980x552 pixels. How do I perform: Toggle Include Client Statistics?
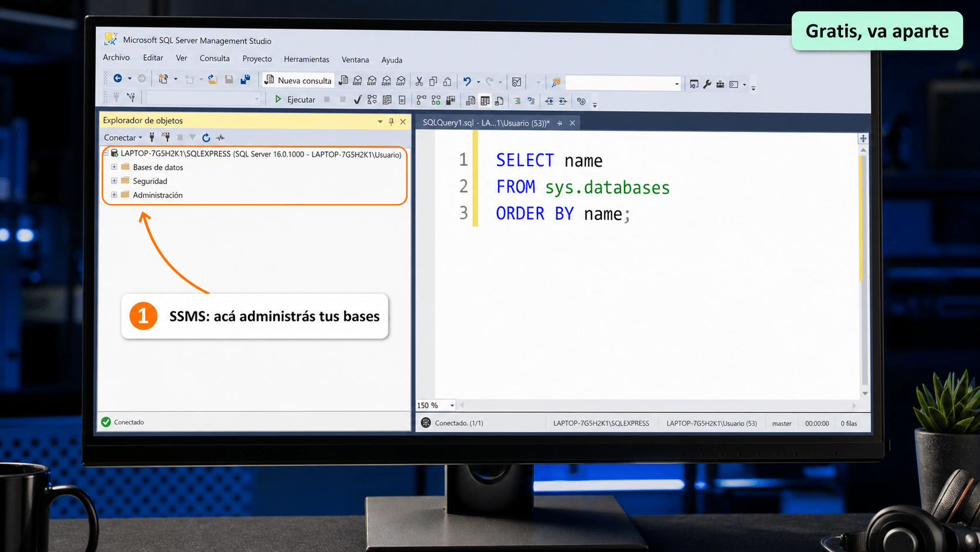tap(450, 100)
